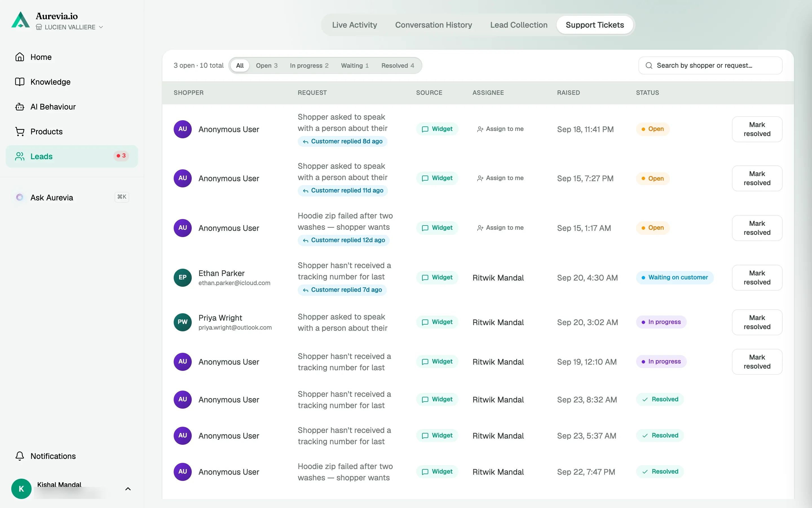Mark resolved the Sep 18, 11:41 PM ticket
The width and height of the screenshot is (812, 508).
(x=757, y=129)
